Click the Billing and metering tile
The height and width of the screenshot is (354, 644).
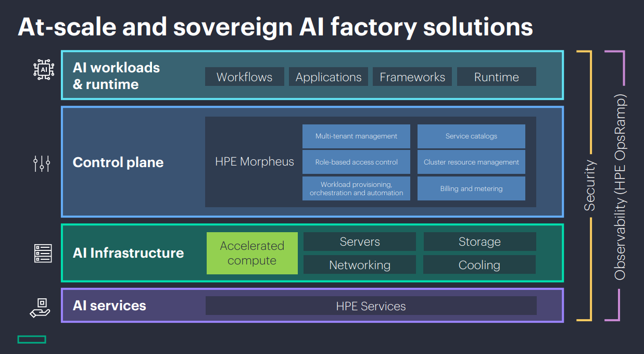[471, 188]
